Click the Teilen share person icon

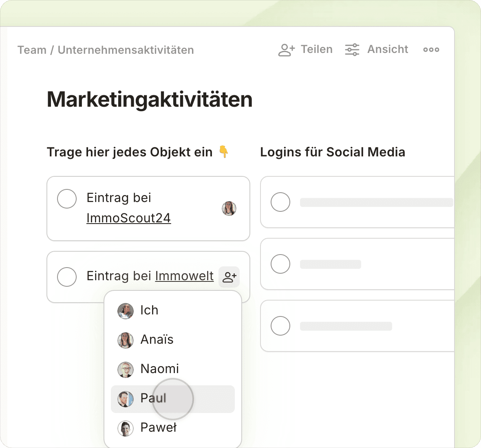[286, 50]
